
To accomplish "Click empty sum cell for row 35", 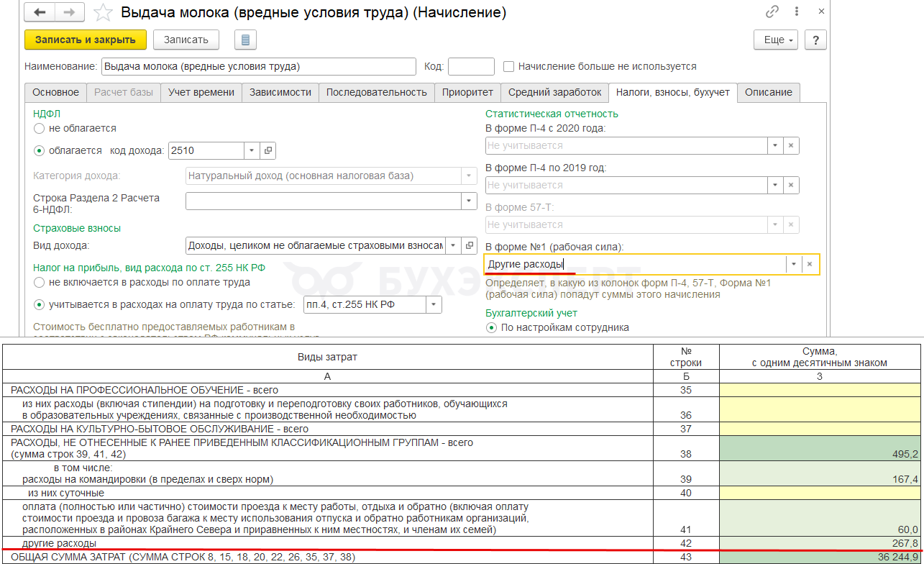I will click(820, 390).
